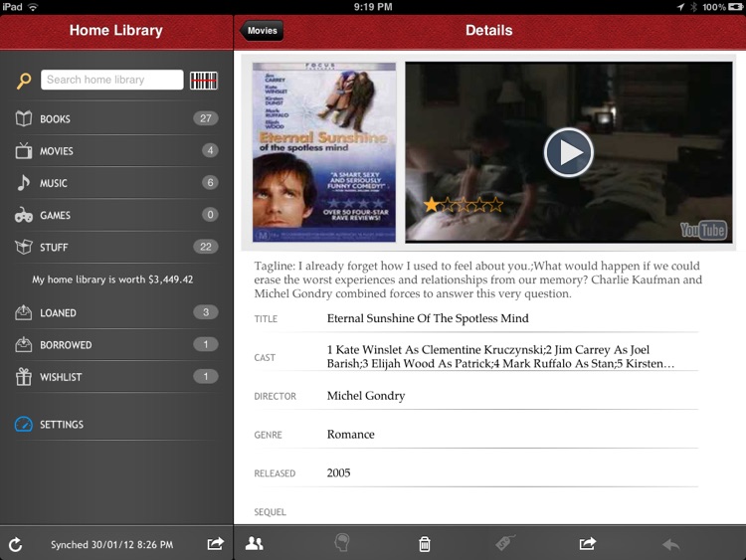Tap the Books count badge 27

pos(206,118)
